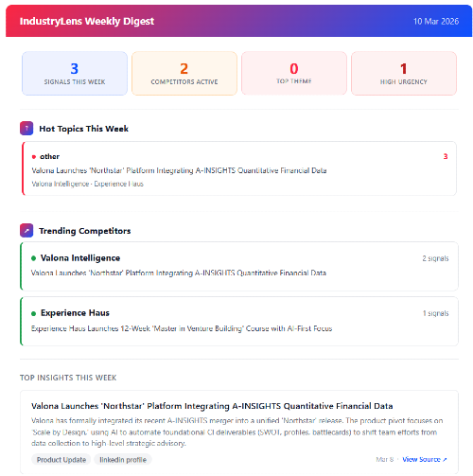The height and width of the screenshot is (476, 473).
Task: Click the green dot next to Experience Haus
Action: [x=33, y=313]
